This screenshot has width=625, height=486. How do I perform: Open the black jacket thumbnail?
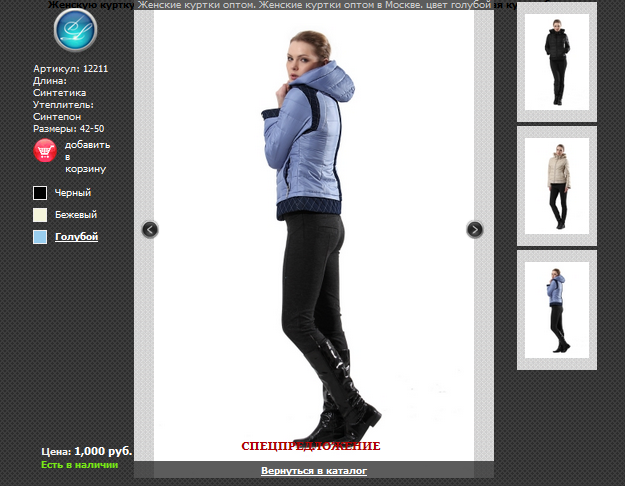(x=557, y=62)
